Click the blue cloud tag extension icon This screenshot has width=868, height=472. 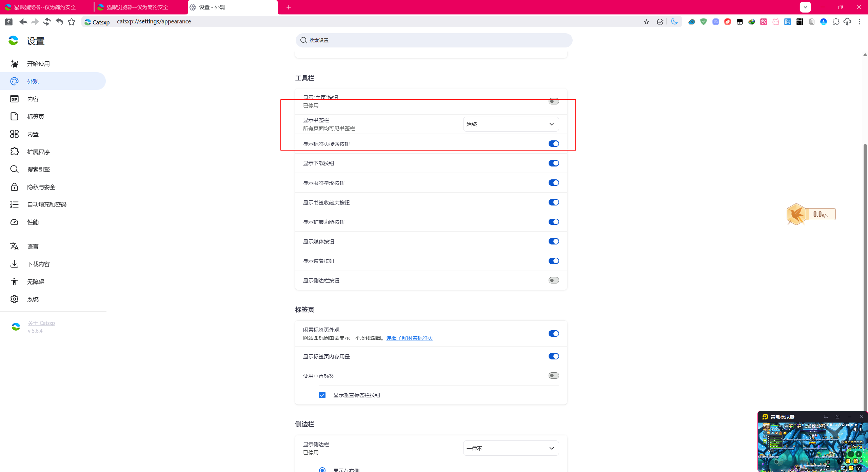[x=692, y=22]
